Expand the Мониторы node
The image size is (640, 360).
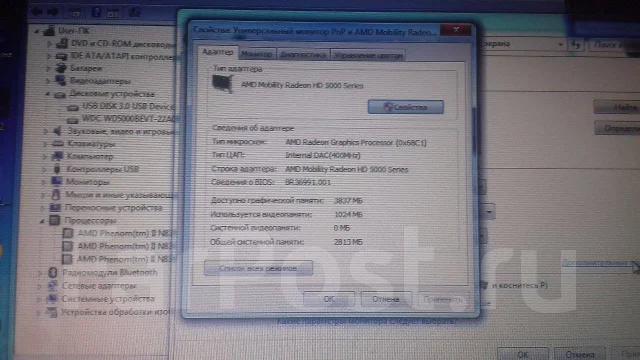click(43, 182)
